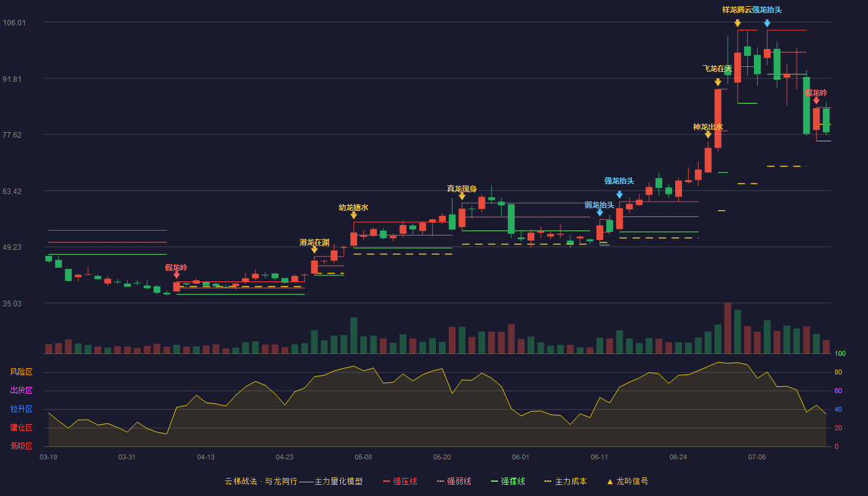Click red 假龙吟 arrow in July decline
This screenshot has width=868, height=496.
(x=817, y=100)
